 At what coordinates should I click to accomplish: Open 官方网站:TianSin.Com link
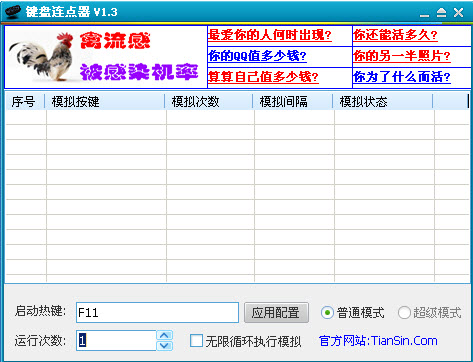coord(378,341)
